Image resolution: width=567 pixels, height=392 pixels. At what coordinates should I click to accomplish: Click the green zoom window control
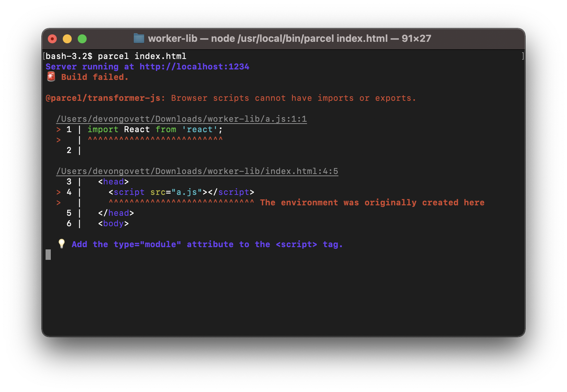82,38
